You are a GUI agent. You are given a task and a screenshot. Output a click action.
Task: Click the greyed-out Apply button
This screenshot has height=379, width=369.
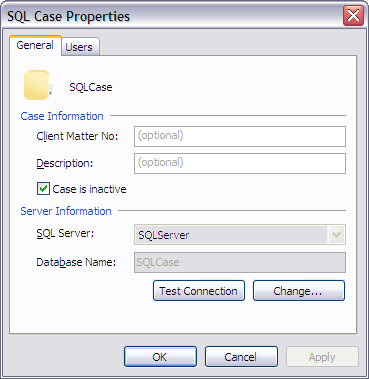322,357
